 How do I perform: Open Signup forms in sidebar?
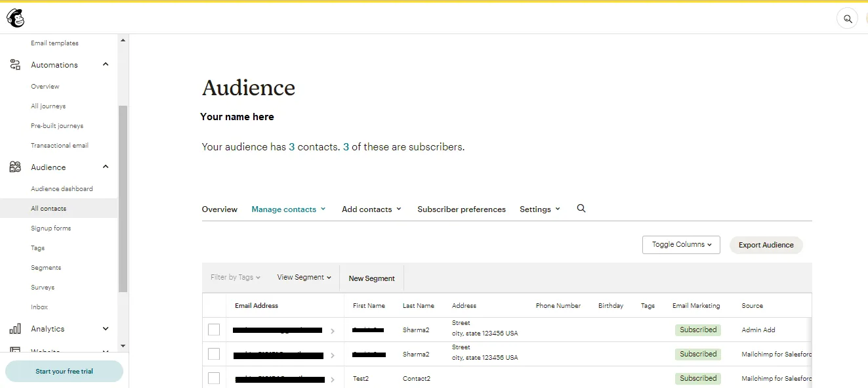pos(51,228)
